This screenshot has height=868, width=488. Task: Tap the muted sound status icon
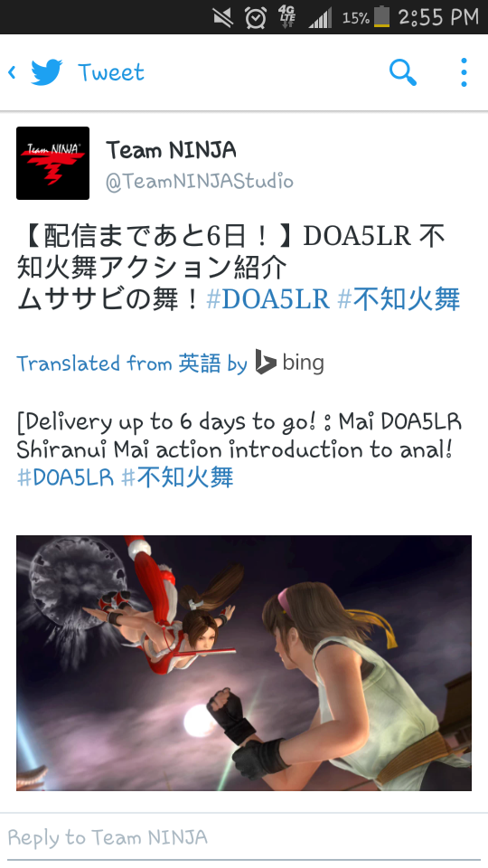tap(223, 18)
